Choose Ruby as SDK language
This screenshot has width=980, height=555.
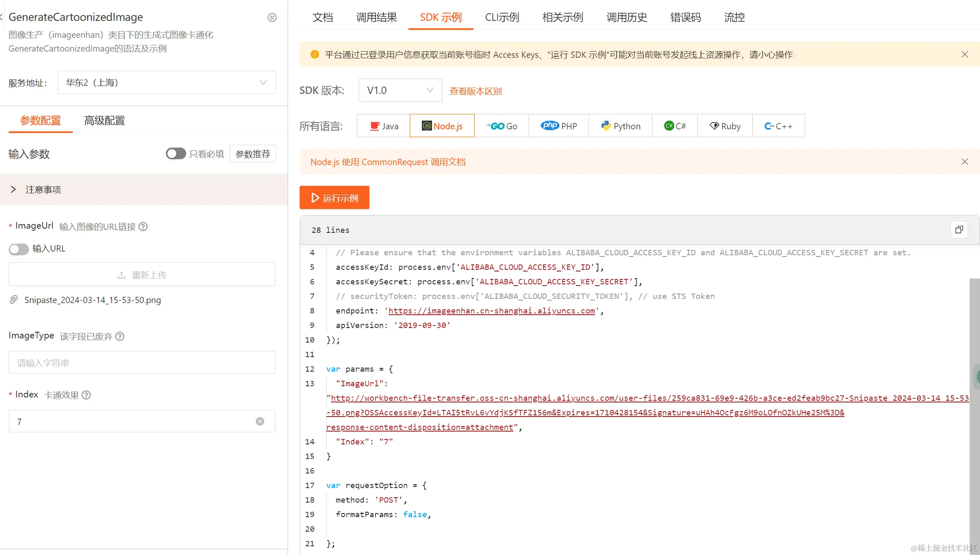tap(725, 126)
